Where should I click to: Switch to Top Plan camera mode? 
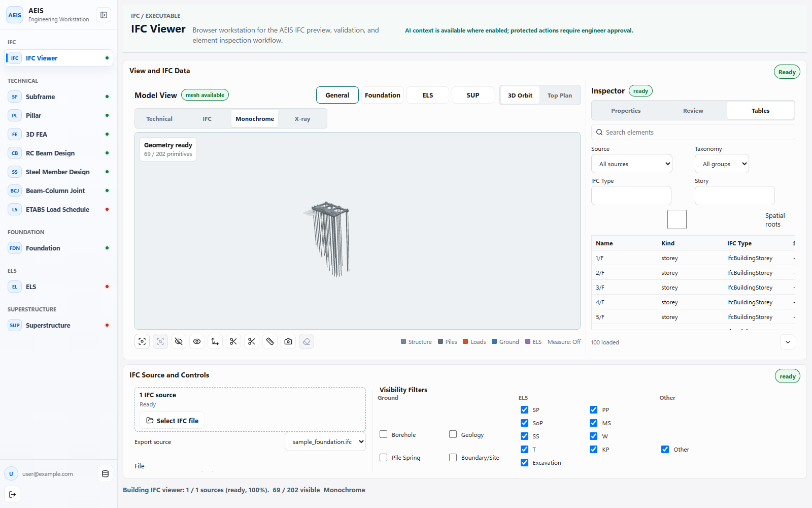click(559, 96)
